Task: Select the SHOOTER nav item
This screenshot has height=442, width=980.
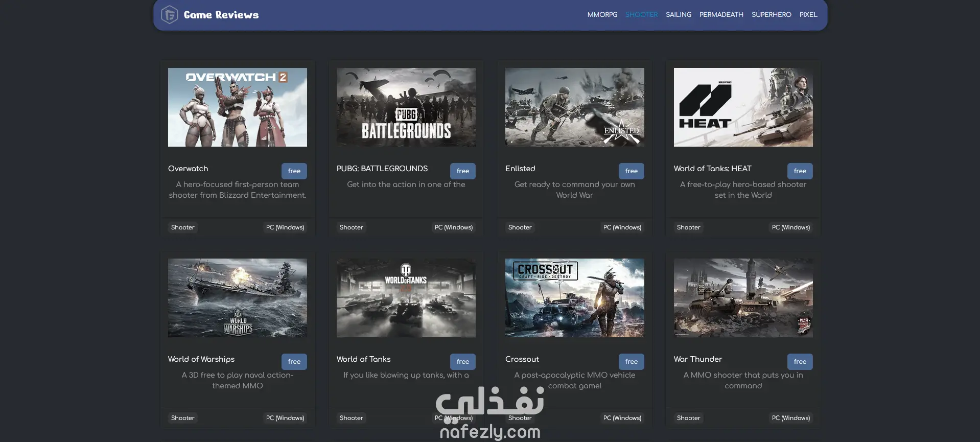Action: coord(642,15)
